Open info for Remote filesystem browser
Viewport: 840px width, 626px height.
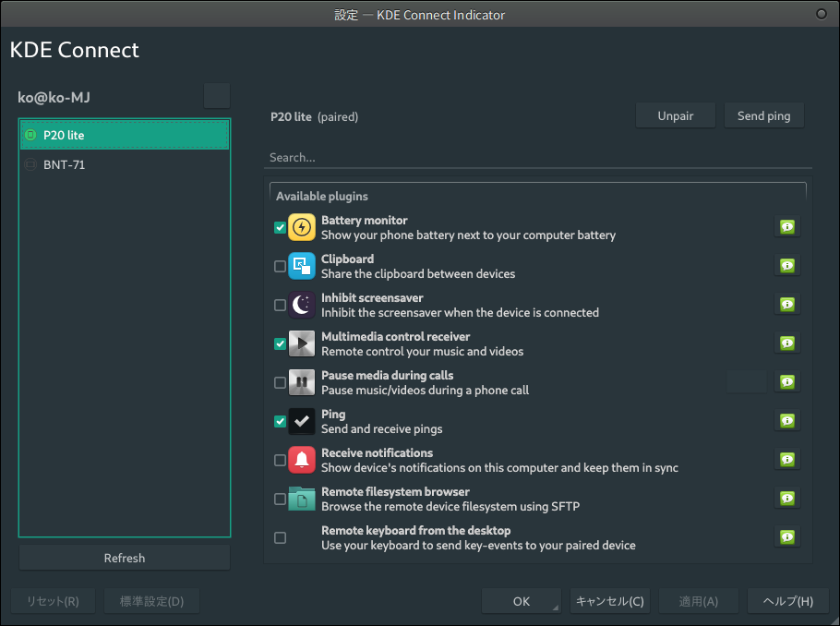pos(787,498)
